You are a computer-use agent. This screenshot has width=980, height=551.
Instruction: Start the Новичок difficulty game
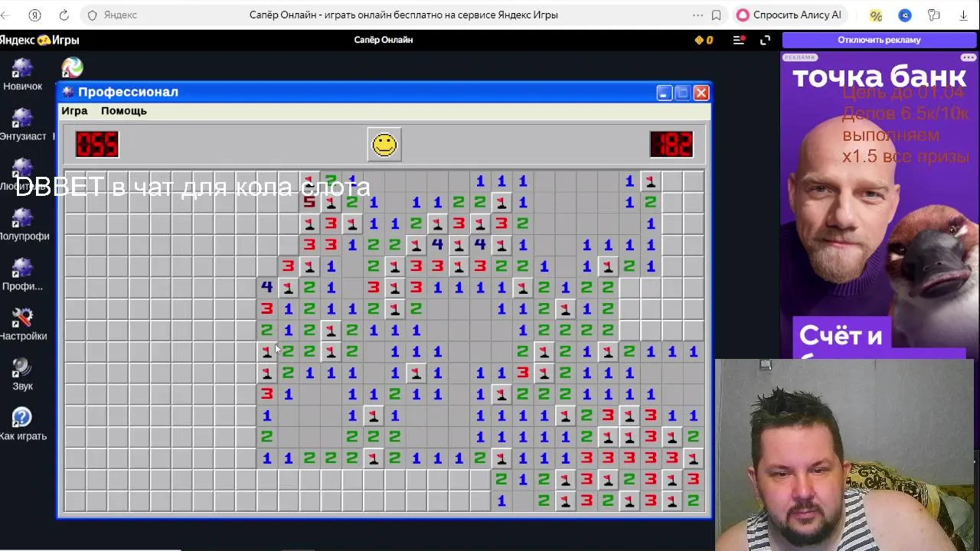(22, 74)
